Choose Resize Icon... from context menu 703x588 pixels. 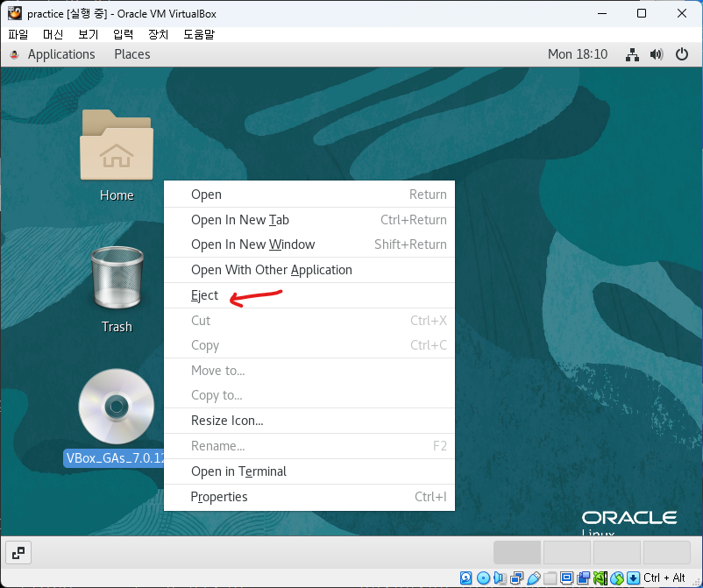(x=309, y=421)
